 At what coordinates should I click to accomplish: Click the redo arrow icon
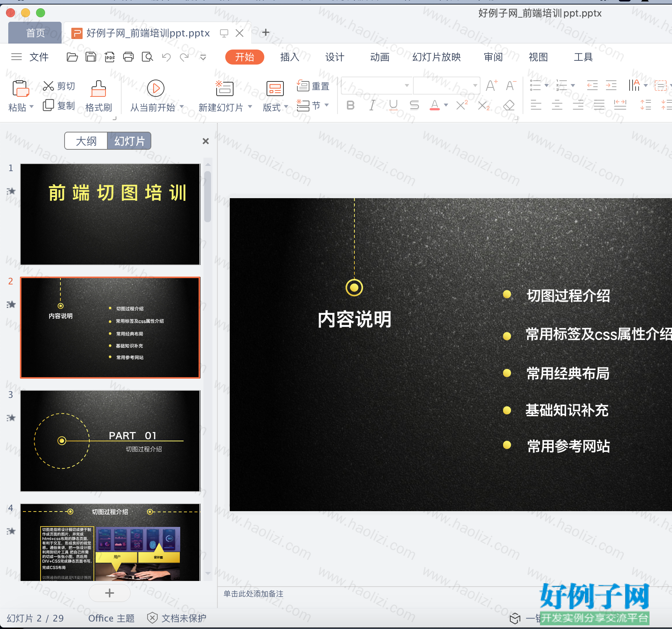click(x=184, y=57)
